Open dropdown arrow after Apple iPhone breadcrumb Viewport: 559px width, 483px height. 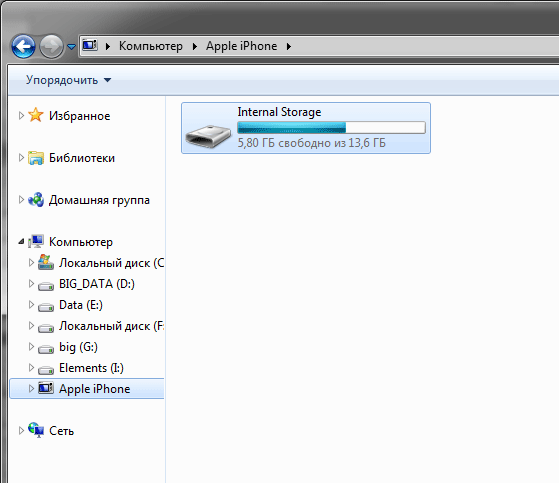pos(289,46)
